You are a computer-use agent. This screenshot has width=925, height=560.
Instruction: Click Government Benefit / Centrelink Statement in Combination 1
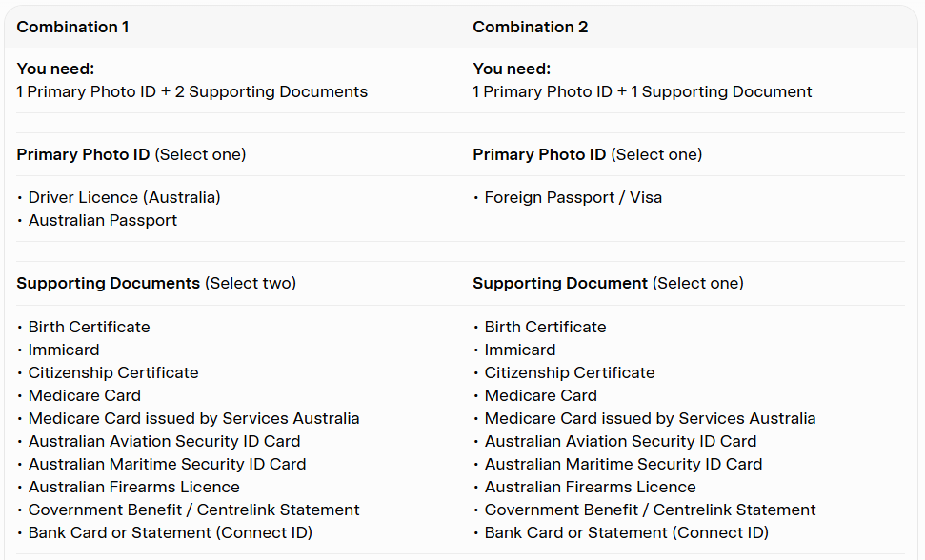(x=193, y=510)
